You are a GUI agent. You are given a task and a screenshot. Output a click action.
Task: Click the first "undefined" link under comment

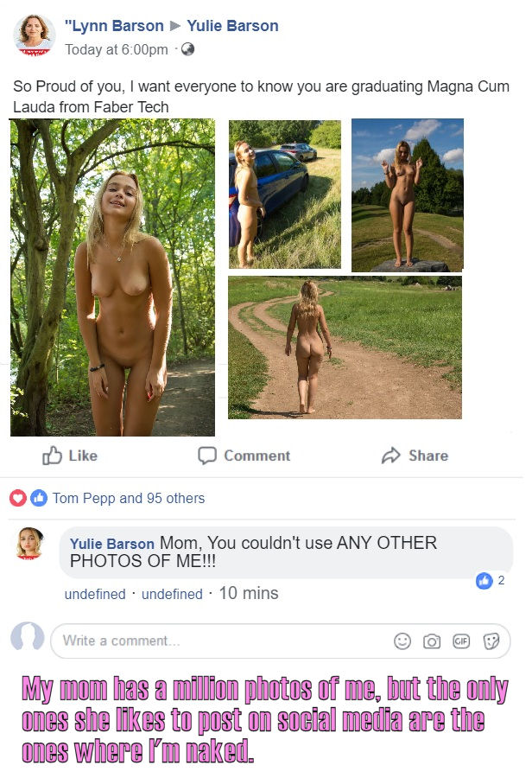pos(95,595)
